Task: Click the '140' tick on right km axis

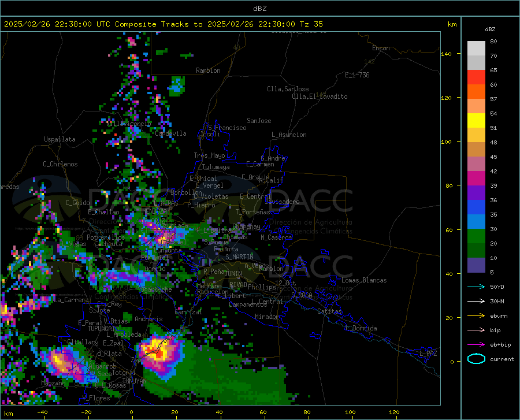Action: tap(446, 54)
